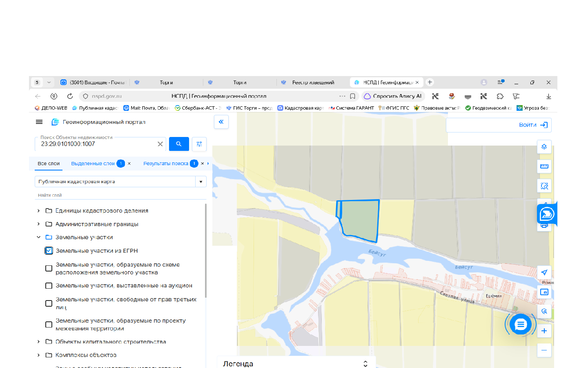The width and height of the screenshot is (588, 368).
Task: Uncheck Земельные участки из ЕГРН
Action: click(x=49, y=251)
